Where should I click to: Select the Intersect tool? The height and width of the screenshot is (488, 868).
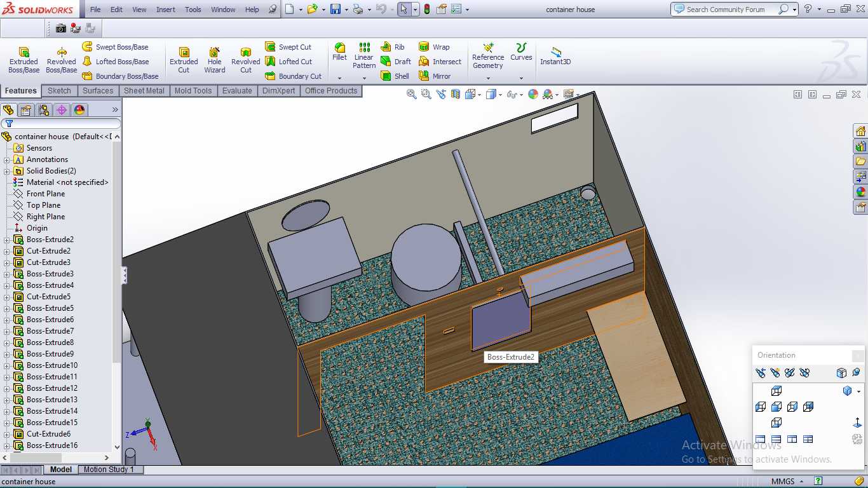tap(440, 62)
